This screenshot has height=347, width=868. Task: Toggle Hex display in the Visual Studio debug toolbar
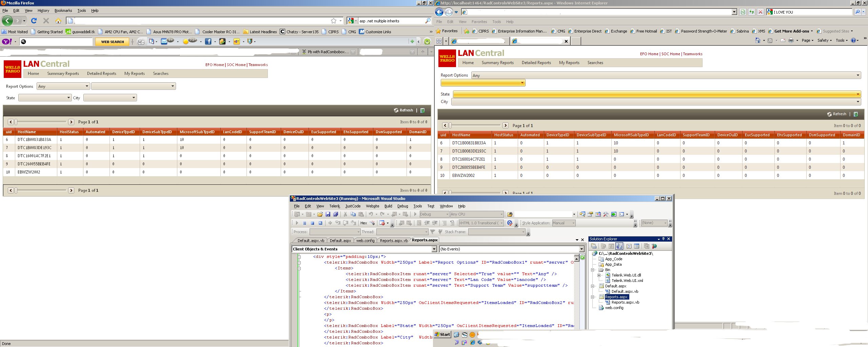point(363,223)
